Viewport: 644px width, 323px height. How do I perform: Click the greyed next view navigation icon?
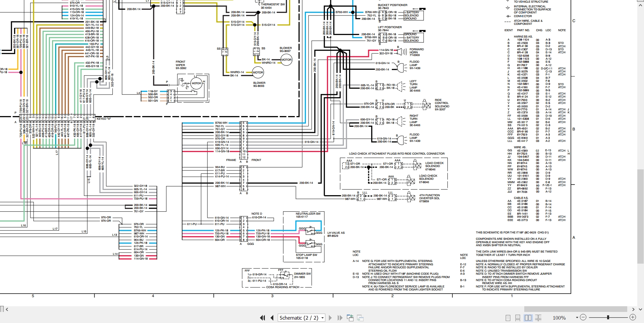tap(360, 318)
